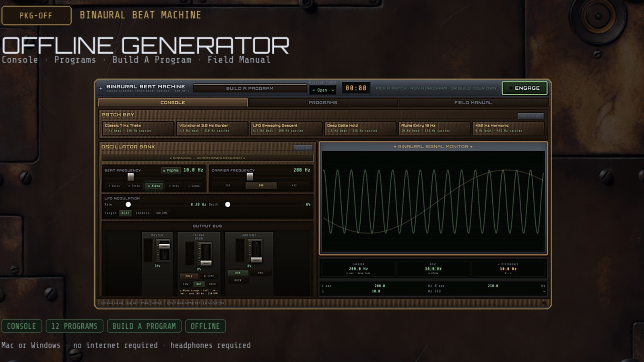Open the Build A Program link under title

pos(152,60)
